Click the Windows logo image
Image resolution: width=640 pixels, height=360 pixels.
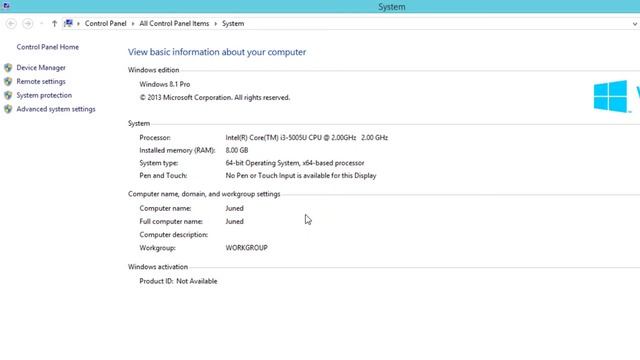coord(611,96)
